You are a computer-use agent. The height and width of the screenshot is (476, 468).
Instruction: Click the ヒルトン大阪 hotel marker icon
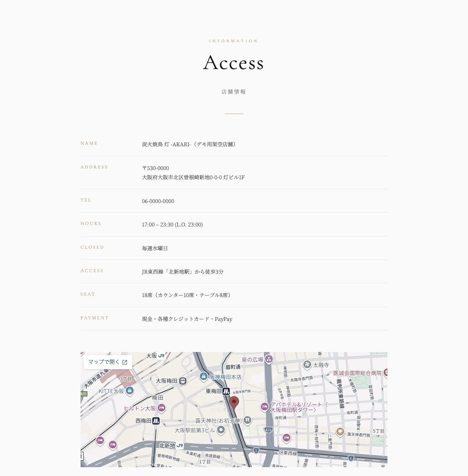click(161, 408)
